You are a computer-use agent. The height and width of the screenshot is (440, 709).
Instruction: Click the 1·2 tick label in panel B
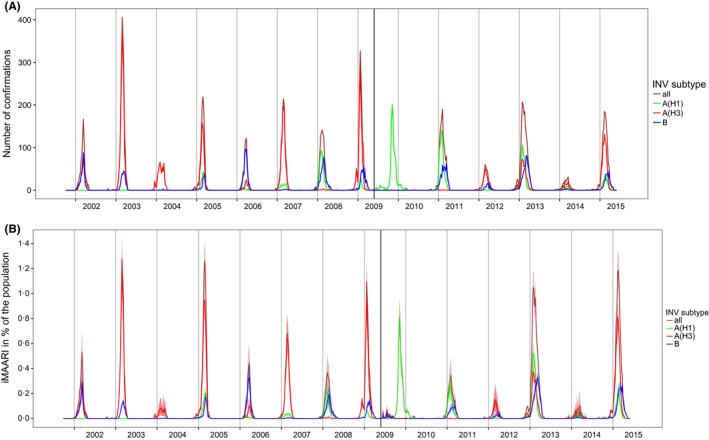[23, 269]
